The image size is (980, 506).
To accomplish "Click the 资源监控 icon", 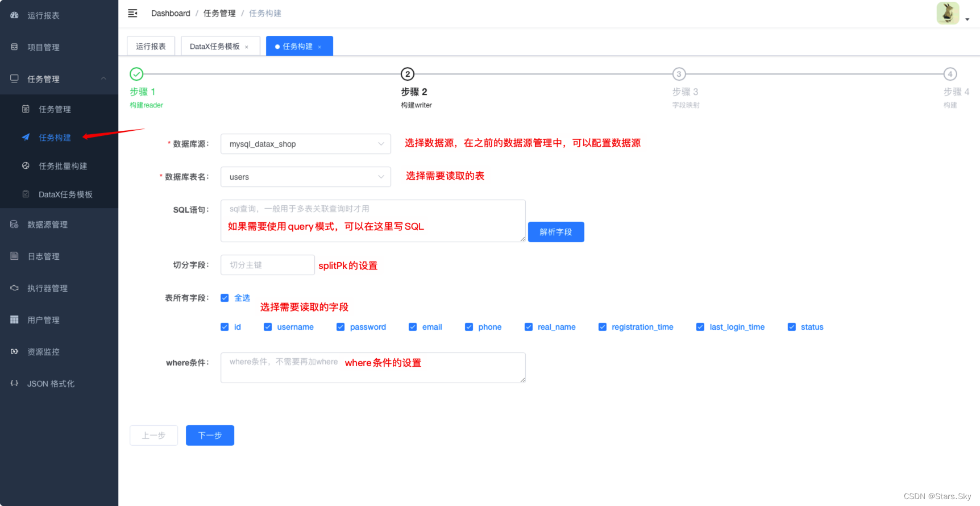I will pos(14,352).
